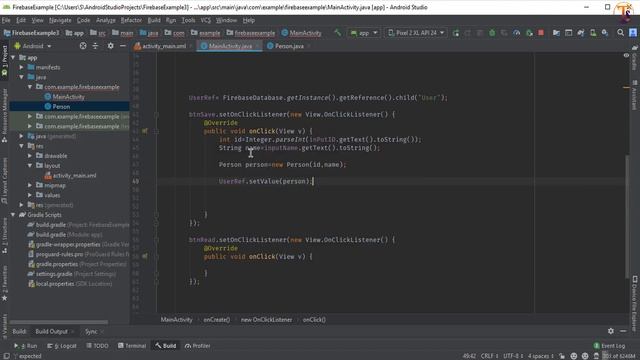Screen dimensions: 640x360
Task: Click the new OnClickListener breadcrumb
Action: pos(266,320)
